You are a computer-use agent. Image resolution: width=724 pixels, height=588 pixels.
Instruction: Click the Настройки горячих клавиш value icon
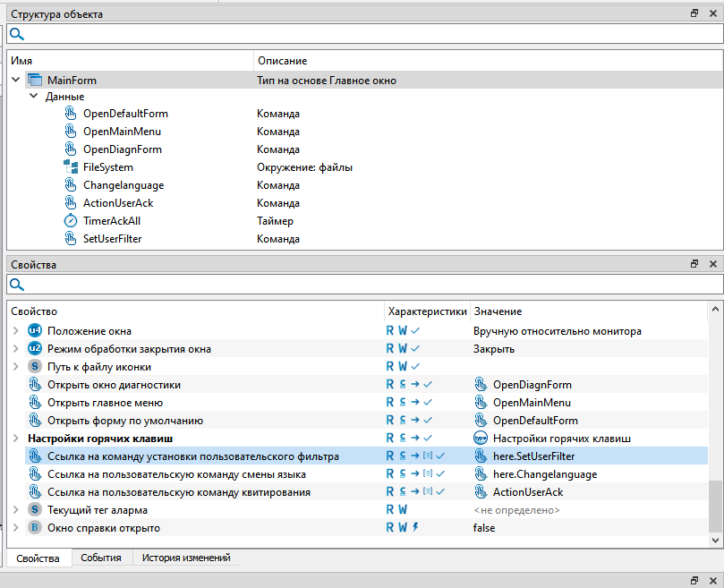click(481, 439)
